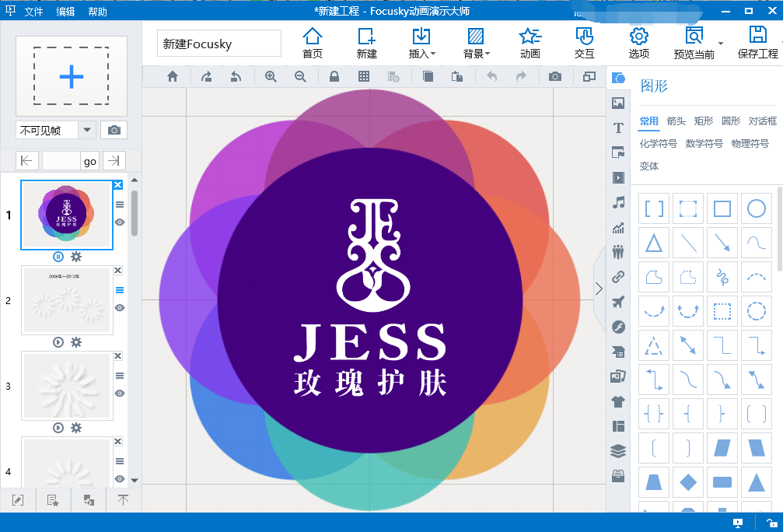Switch to the 箭头 shapes tab
The image size is (783, 532).
click(x=676, y=121)
